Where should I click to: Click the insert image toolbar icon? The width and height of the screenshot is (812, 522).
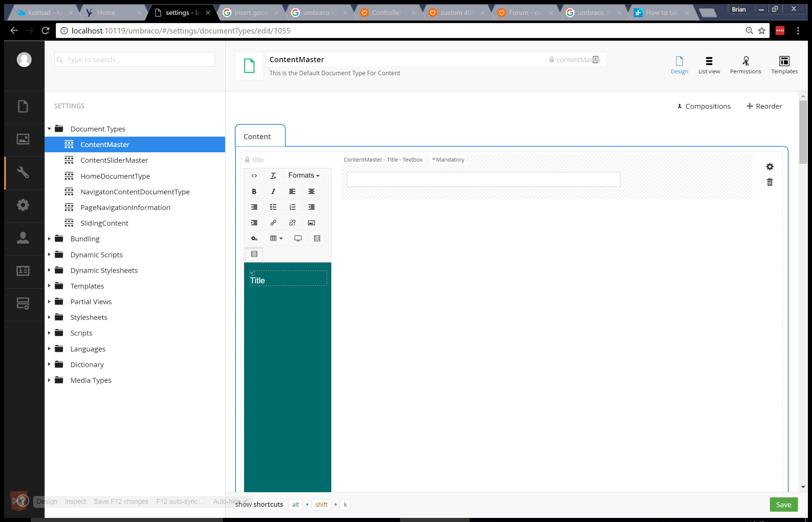pos(311,223)
